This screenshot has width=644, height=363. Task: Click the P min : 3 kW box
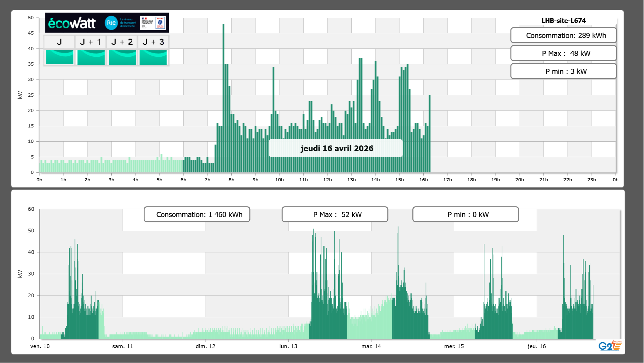coord(563,71)
